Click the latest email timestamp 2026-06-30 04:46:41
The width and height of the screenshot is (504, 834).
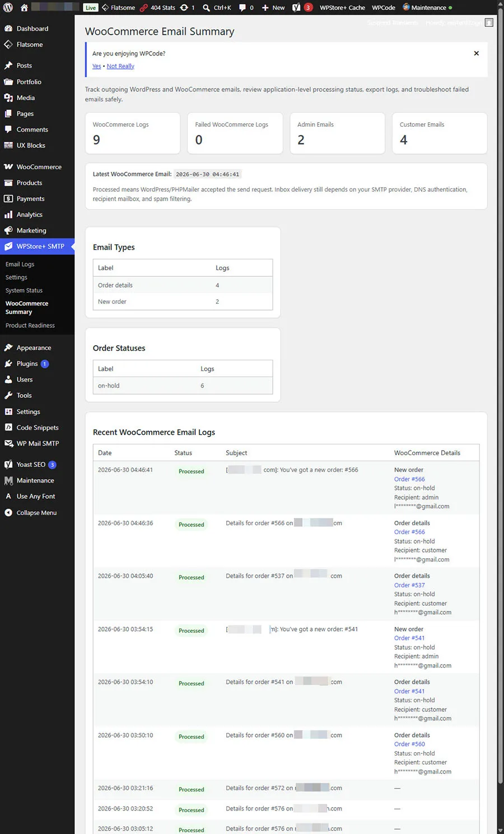[x=207, y=174]
